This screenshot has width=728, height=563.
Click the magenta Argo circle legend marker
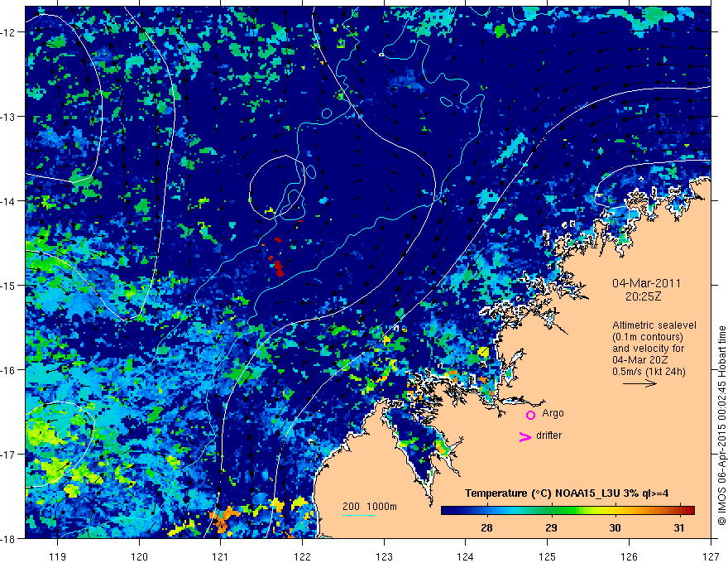coord(530,416)
